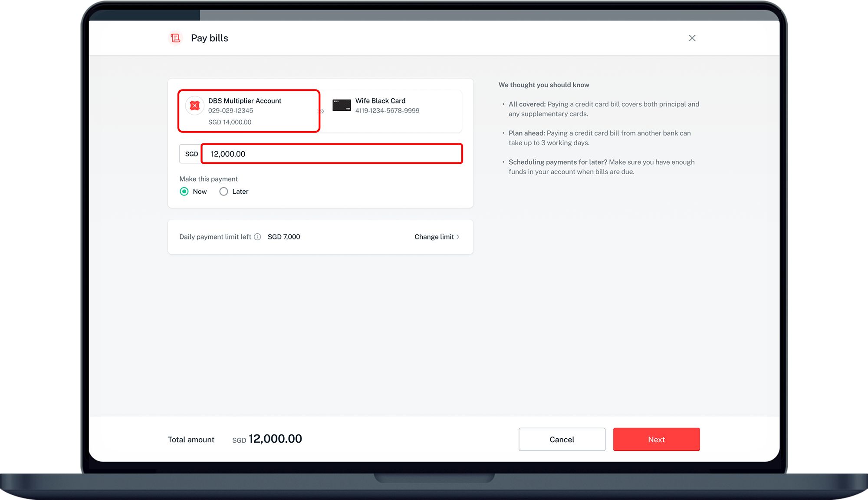This screenshot has height=500, width=868.
Task: Select the DBS Multiplier Account card
Action: click(x=249, y=111)
